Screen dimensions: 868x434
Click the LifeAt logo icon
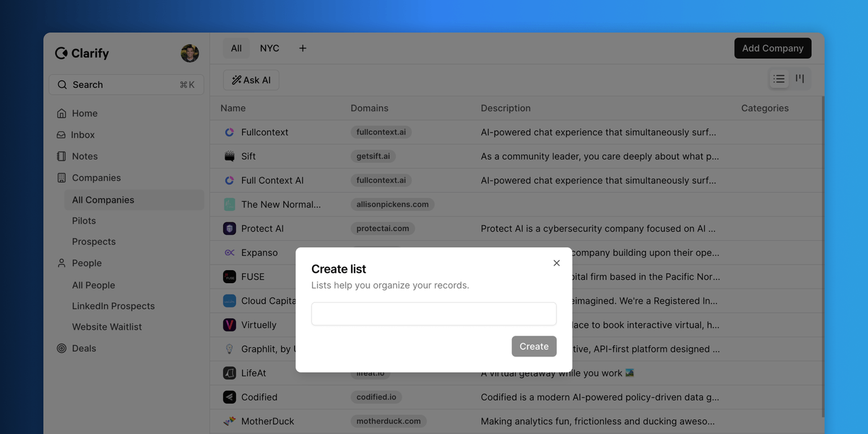pyautogui.click(x=229, y=373)
